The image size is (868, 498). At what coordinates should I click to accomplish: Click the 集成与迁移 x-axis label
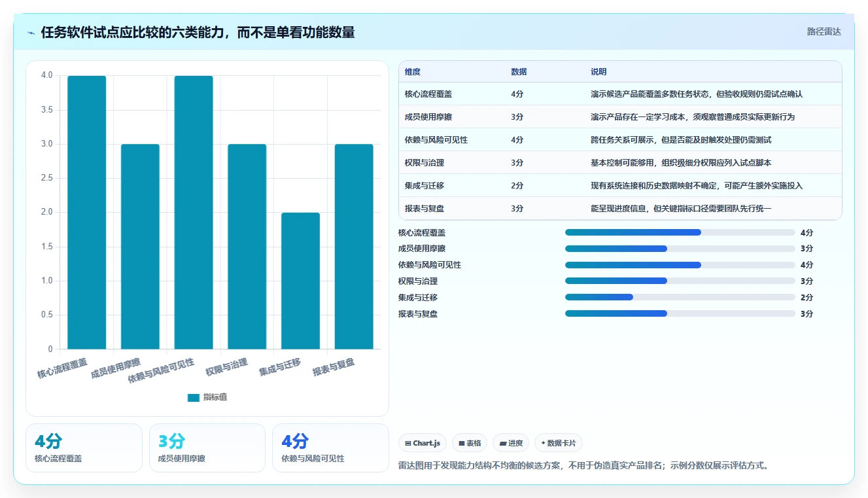point(281,367)
